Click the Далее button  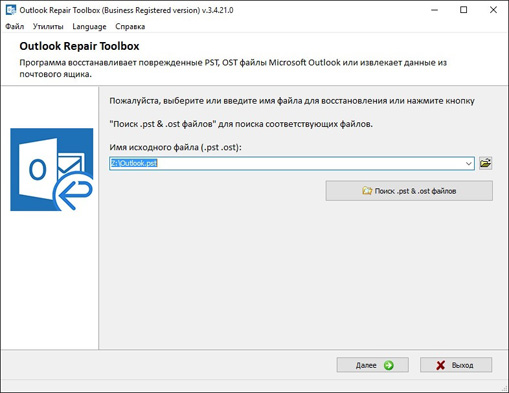click(373, 365)
